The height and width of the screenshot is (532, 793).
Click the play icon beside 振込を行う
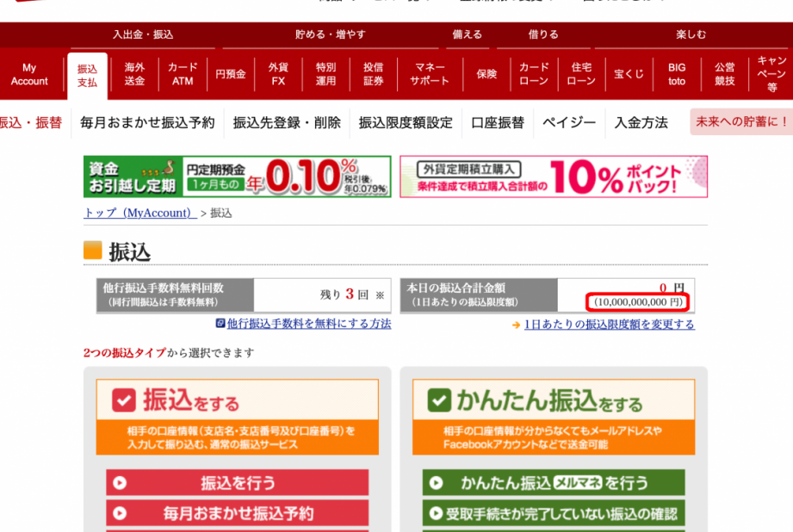tap(120, 483)
